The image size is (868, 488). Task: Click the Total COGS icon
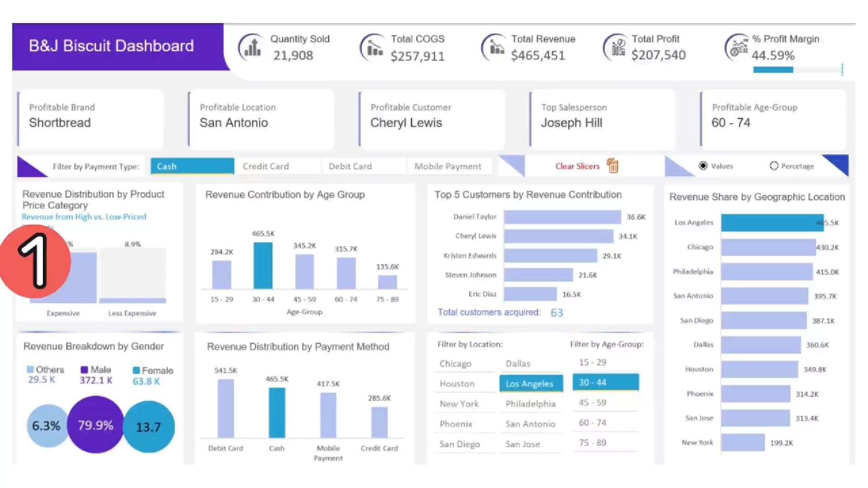coord(373,47)
